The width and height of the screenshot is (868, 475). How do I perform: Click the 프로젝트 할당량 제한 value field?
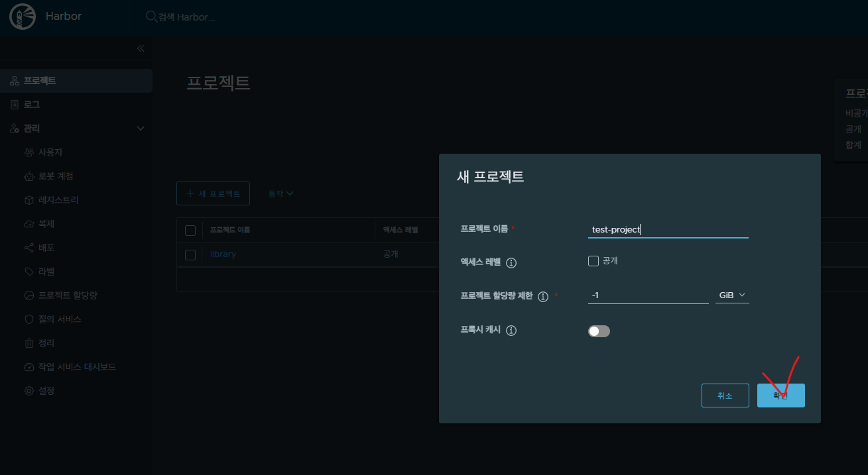pyautogui.click(x=648, y=295)
